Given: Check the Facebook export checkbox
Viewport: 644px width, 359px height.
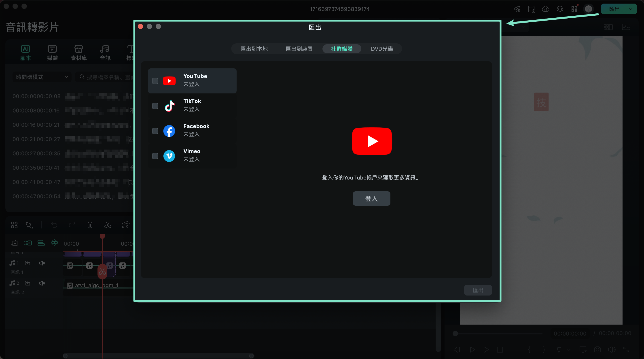Looking at the screenshot, I should coord(155,131).
